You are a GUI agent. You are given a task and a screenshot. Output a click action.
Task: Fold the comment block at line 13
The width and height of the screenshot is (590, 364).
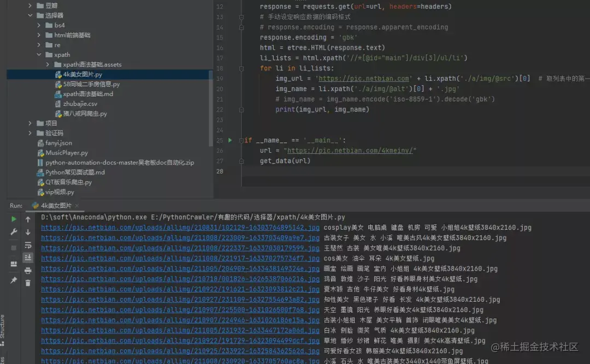pos(241,17)
